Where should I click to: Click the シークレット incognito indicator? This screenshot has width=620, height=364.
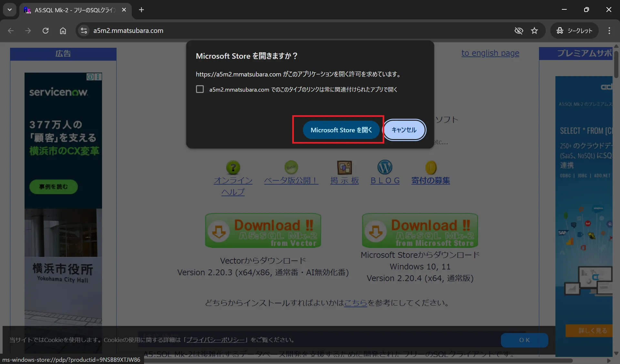tap(574, 31)
